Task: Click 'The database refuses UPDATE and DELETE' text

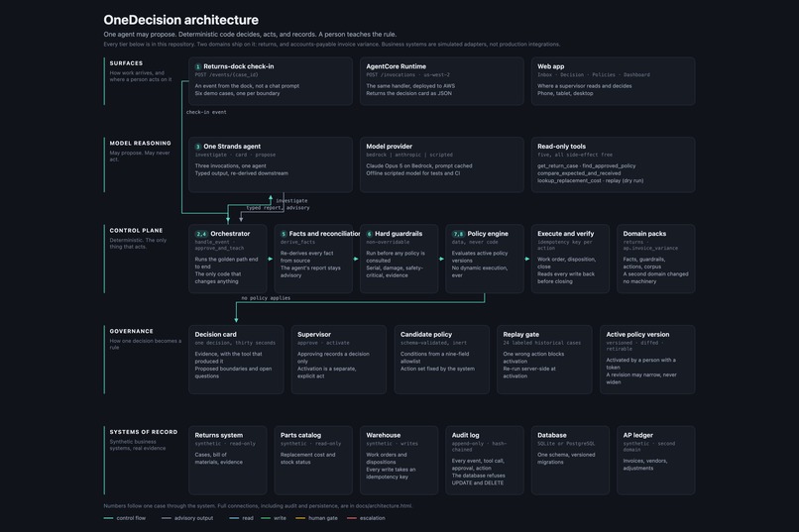Action: click(x=478, y=479)
